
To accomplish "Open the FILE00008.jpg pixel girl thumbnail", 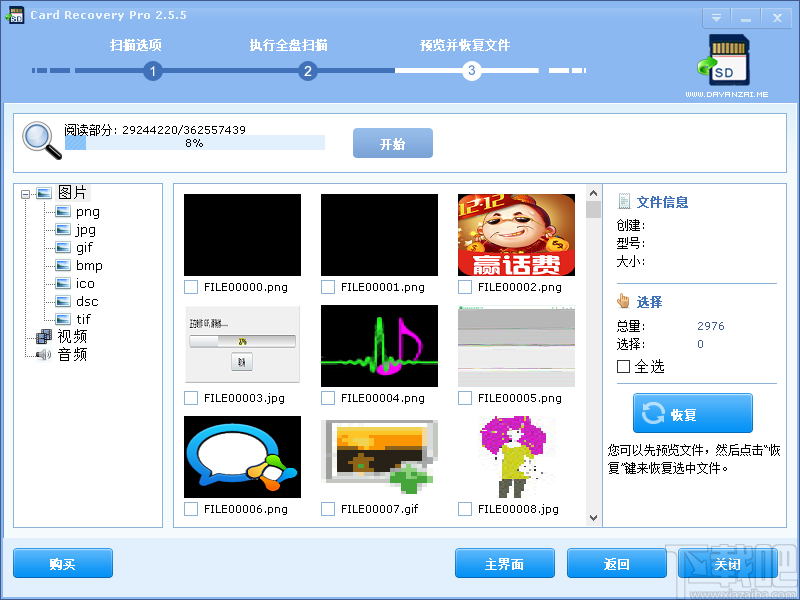I will pyautogui.click(x=516, y=457).
